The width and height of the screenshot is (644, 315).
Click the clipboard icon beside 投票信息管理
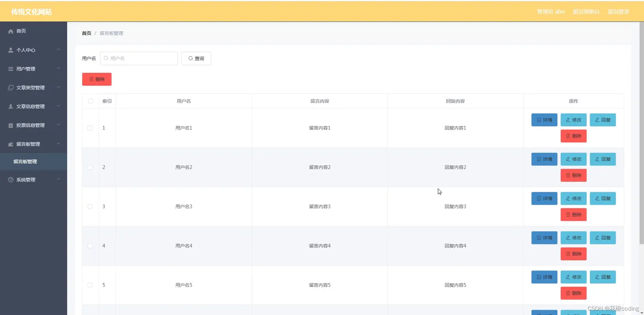tap(11, 125)
